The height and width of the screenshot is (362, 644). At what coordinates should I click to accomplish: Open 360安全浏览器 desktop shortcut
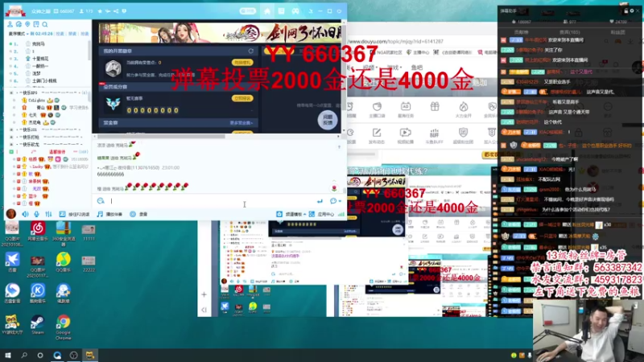coord(64,233)
